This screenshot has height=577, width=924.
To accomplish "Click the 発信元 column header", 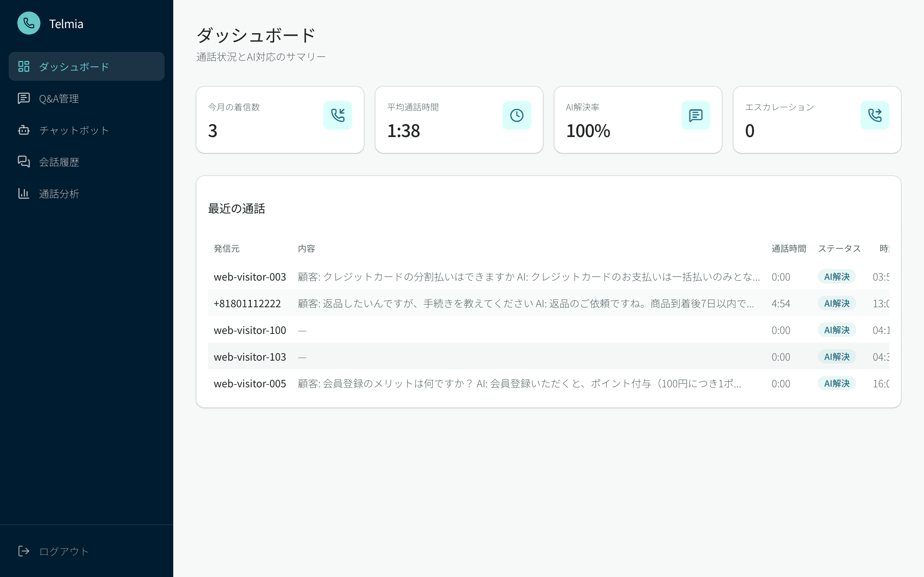I will [227, 248].
